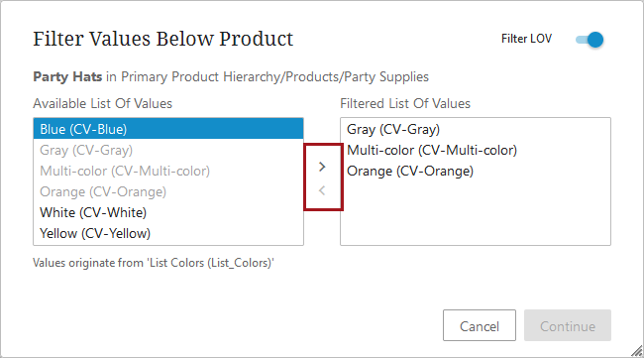This screenshot has height=358, width=644.
Task: Click grayed Gray (CV-Gray) in available list
Action: click(168, 150)
